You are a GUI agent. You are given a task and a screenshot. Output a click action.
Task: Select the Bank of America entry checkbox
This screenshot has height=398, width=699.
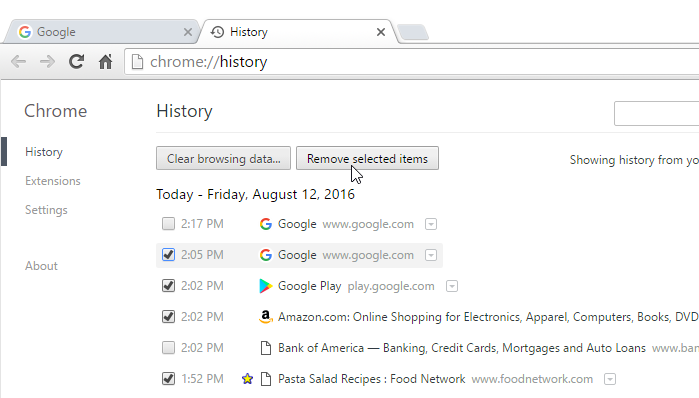pos(168,348)
